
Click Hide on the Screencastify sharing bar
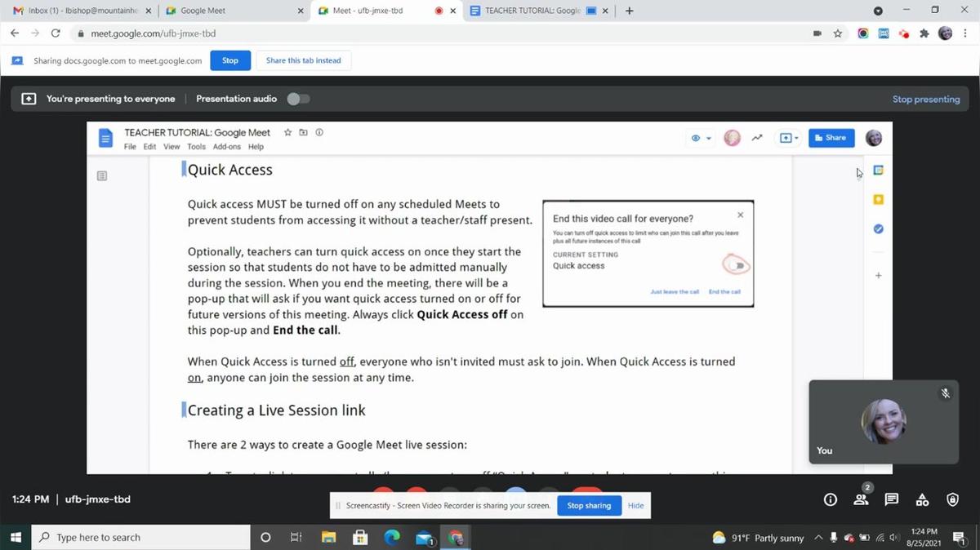635,505
